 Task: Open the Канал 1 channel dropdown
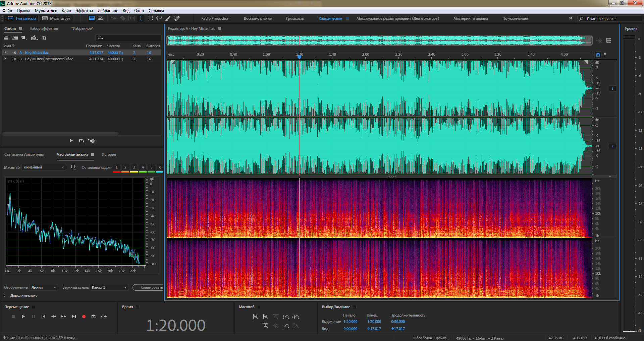(109, 287)
